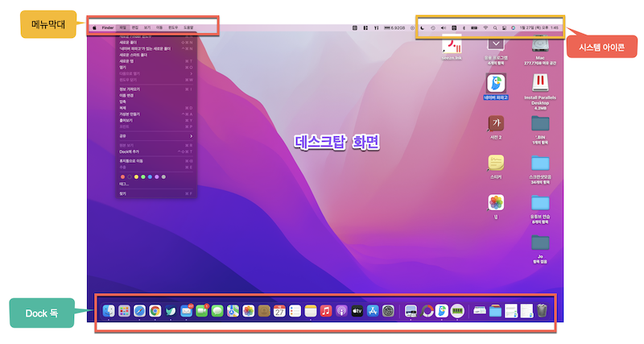Choose 찾기 in the File menu
The height and width of the screenshot is (344, 644).
(155, 193)
